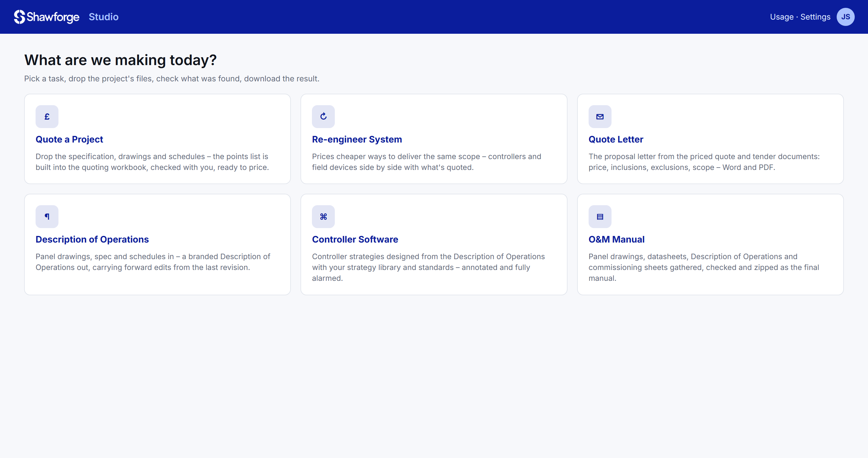The height and width of the screenshot is (458, 868).
Task: Go to Usage in the header
Action: pos(782,17)
